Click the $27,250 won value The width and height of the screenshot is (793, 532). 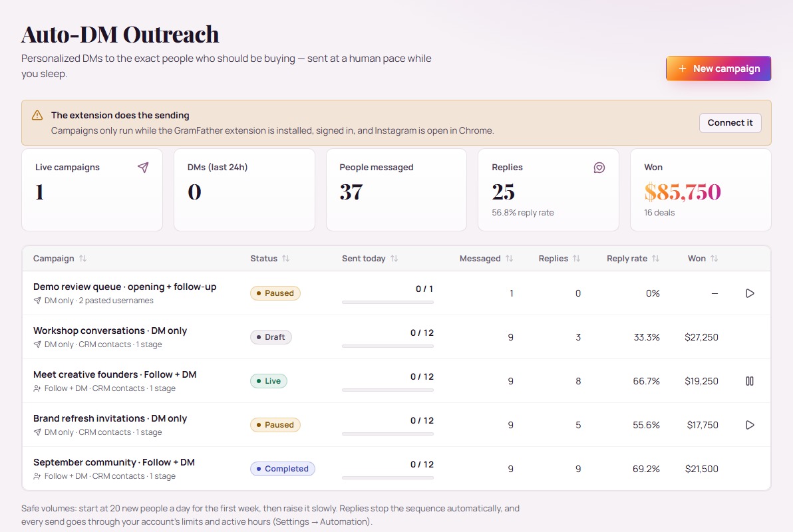[x=701, y=337]
